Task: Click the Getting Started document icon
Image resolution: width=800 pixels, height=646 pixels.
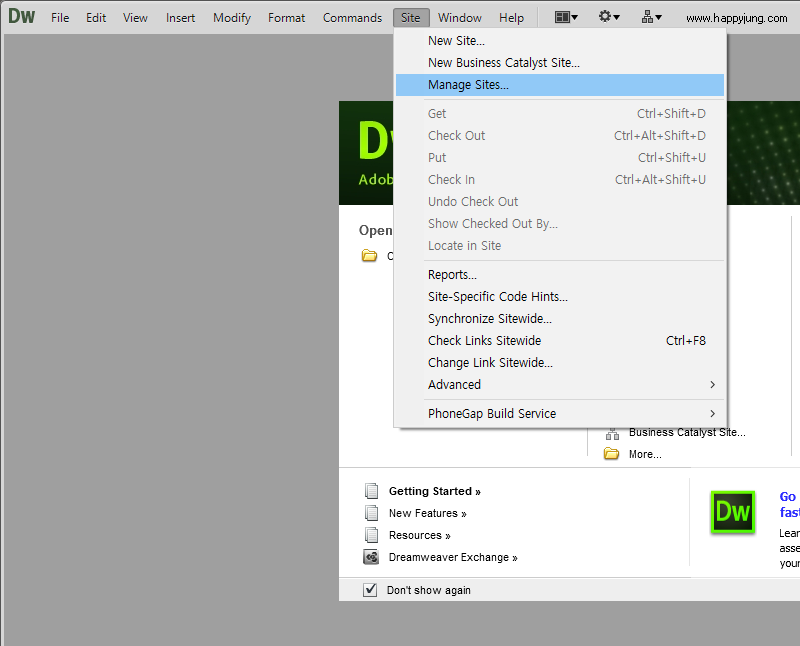Action: [x=371, y=491]
